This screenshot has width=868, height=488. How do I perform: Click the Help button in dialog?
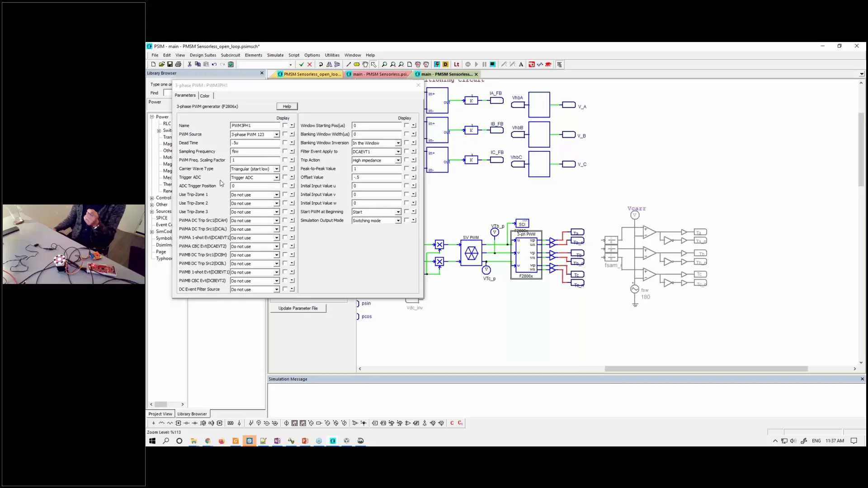(287, 106)
